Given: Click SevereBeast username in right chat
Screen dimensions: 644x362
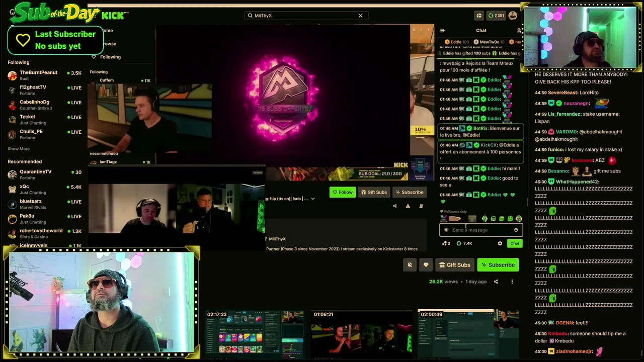Looking at the screenshot, I should pyautogui.click(x=562, y=93).
